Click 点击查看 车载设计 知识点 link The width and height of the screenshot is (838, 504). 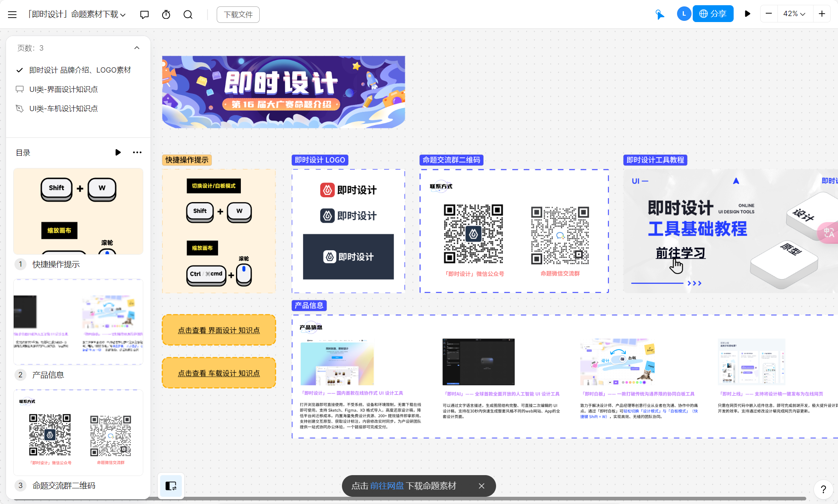[x=219, y=373]
